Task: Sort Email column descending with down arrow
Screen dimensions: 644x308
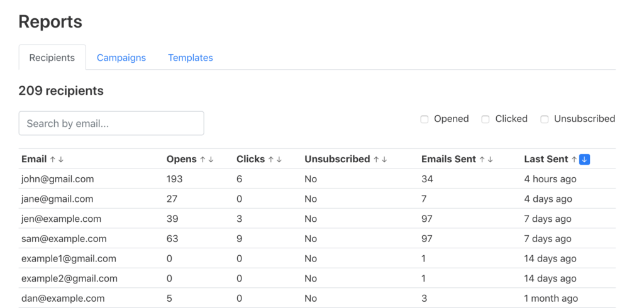Action: coord(61,159)
